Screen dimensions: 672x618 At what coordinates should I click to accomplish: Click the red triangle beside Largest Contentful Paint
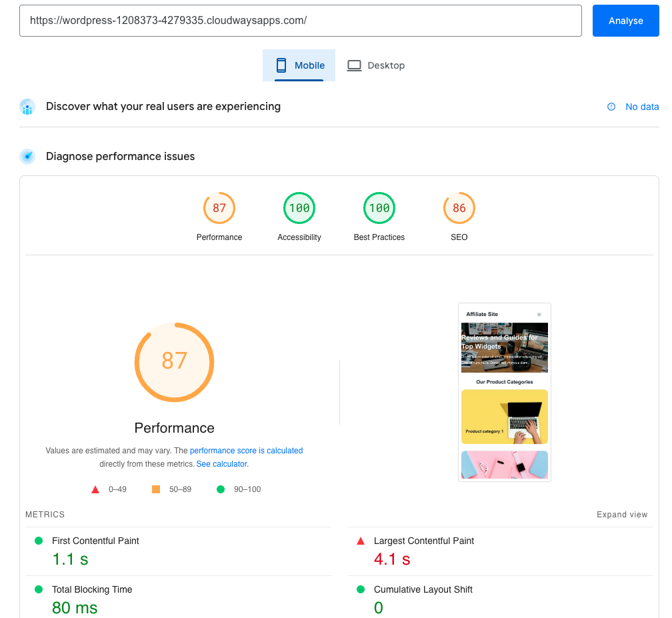[x=361, y=541]
